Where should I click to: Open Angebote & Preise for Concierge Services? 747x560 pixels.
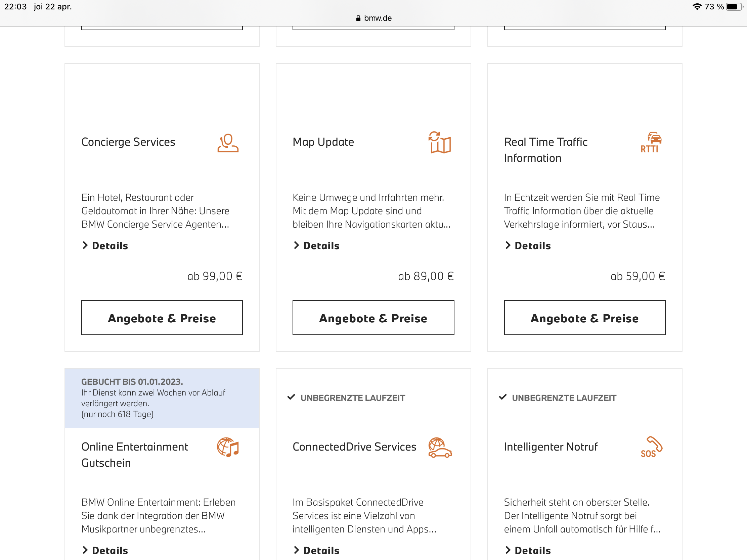(x=162, y=318)
